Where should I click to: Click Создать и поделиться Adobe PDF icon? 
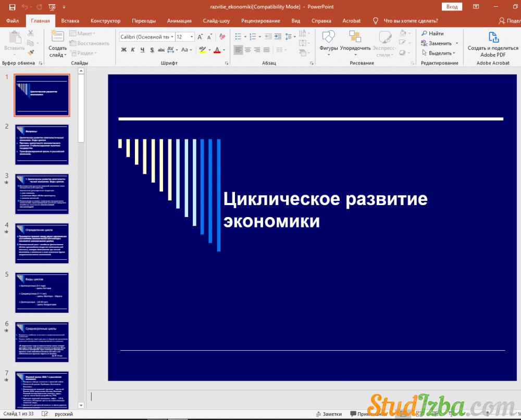pos(493,37)
